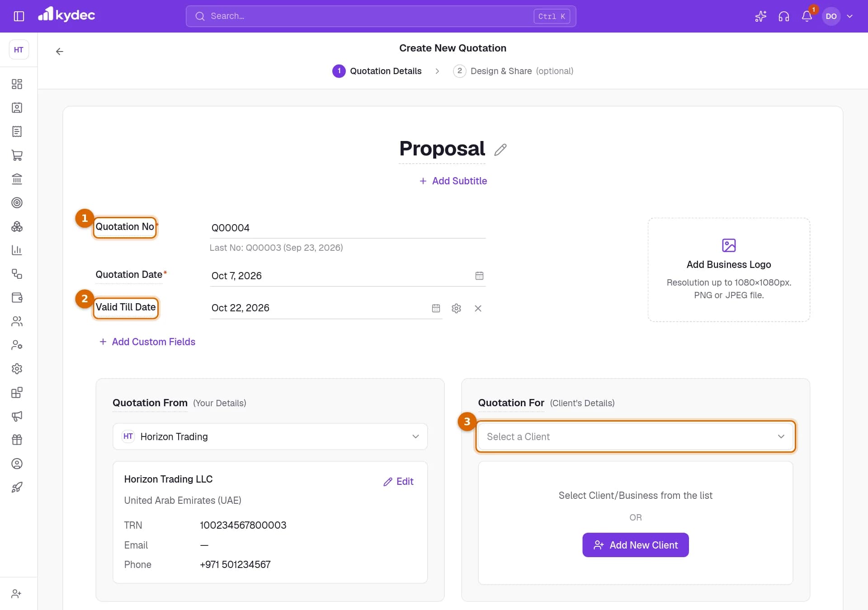Screen dimensions: 868x610
Task: Open the gift box sidebar icon
Action: click(x=17, y=440)
